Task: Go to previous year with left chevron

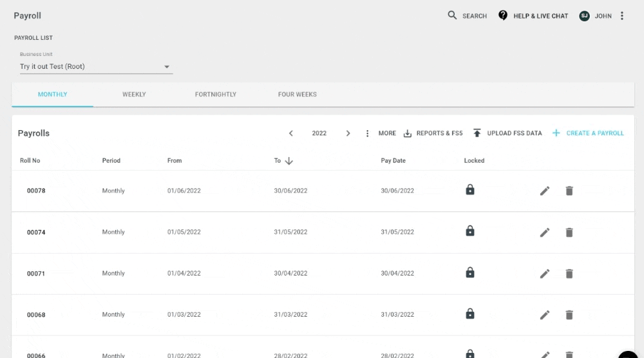Action: click(291, 133)
